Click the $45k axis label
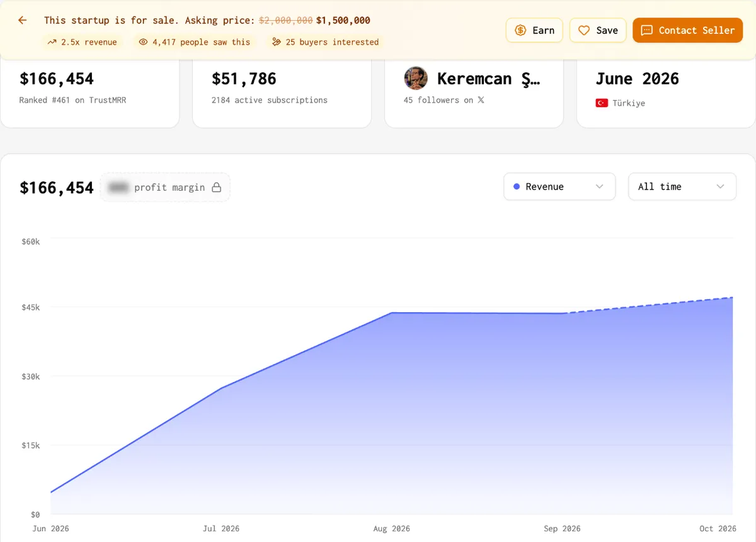756x542 pixels. (x=30, y=307)
